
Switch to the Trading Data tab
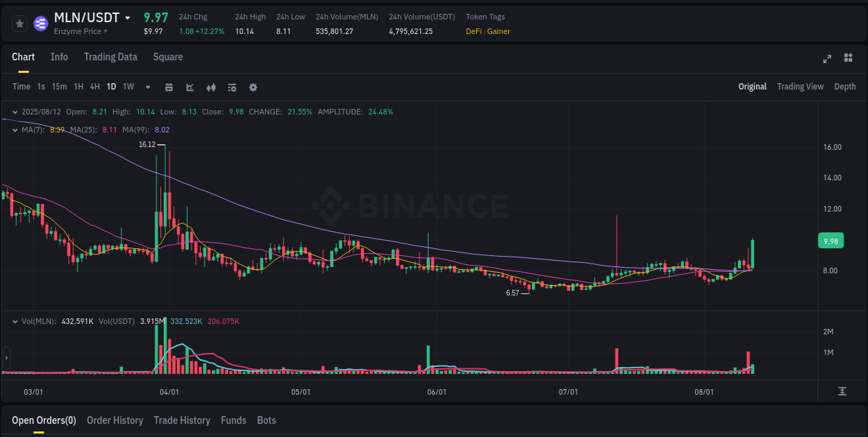click(110, 57)
